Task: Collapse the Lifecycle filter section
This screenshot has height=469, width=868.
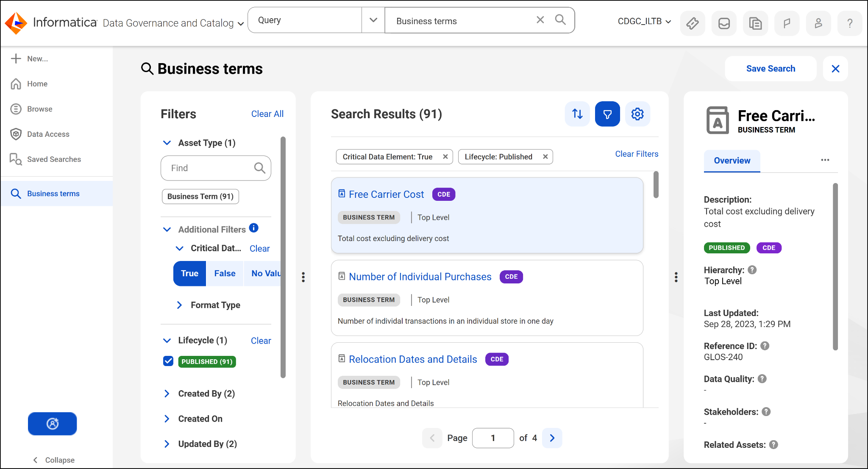Action: click(167, 340)
